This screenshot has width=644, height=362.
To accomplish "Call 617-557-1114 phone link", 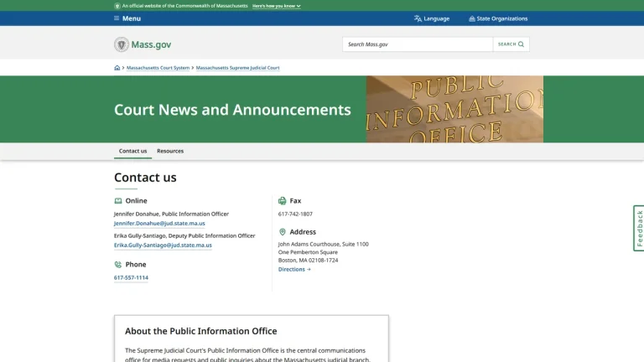I will pos(131,277).
